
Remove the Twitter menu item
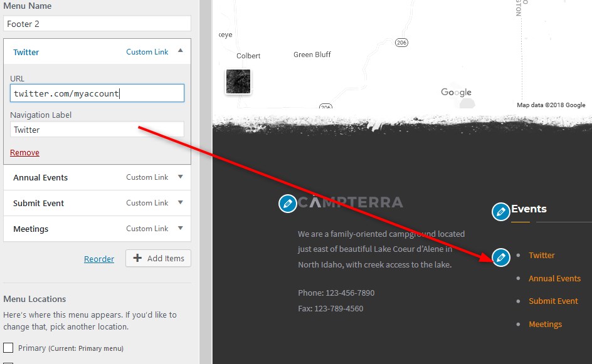[x=24, y=152]
